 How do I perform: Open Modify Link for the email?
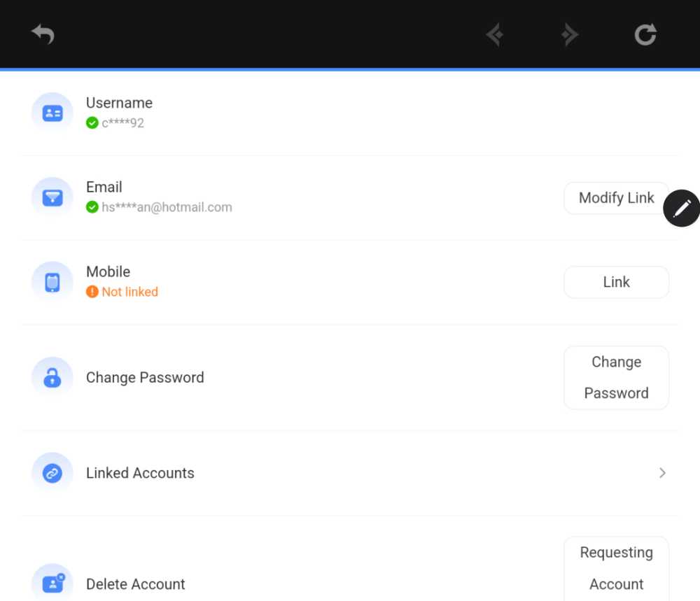click(616, 198)
